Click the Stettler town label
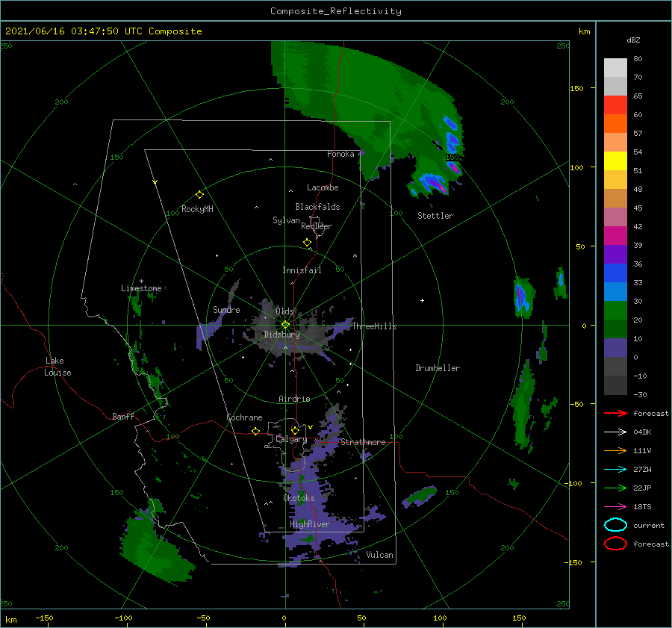 tap(435, 216)
